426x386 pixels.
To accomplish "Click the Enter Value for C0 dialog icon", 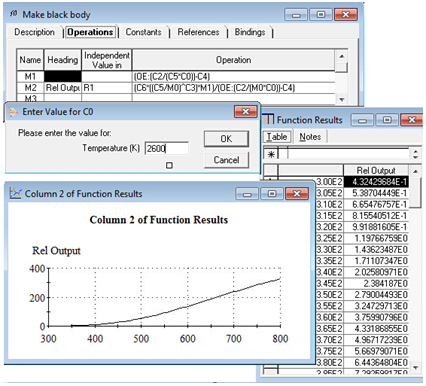I will [x=13, y=112].
